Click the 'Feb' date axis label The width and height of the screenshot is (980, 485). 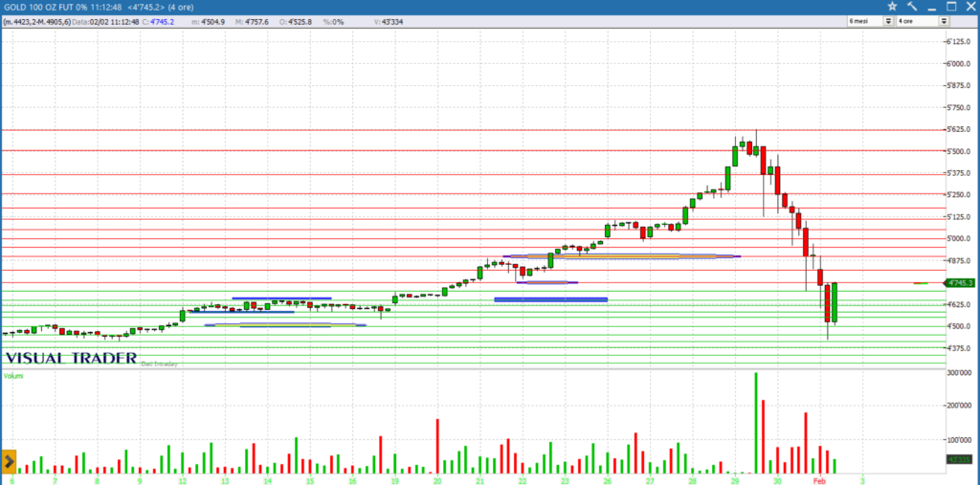click(821, 480)
